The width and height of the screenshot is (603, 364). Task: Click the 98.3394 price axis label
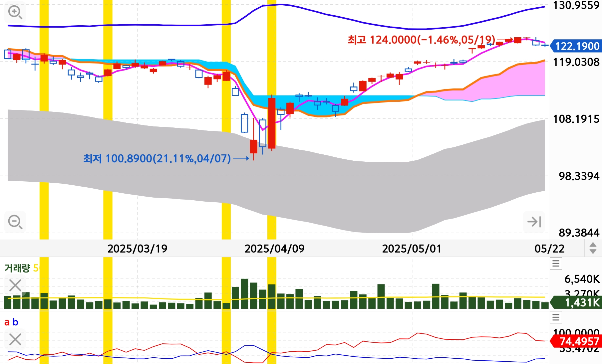click(x=579, y=176)
